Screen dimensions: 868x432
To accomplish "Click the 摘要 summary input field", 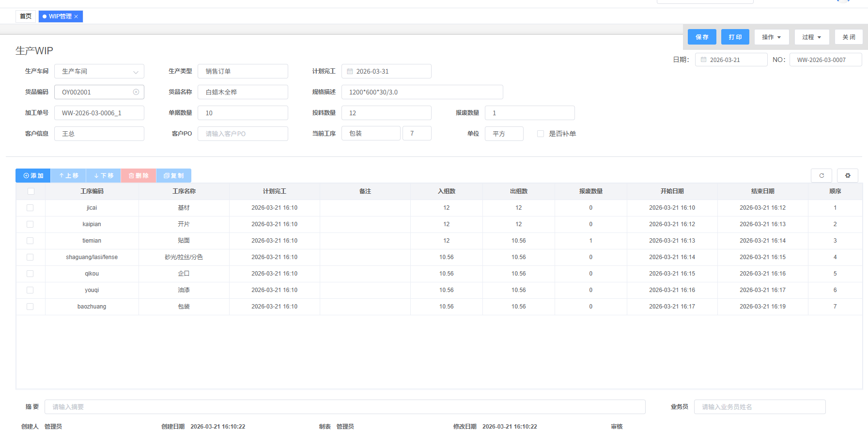I will click(x=344, y=407).
